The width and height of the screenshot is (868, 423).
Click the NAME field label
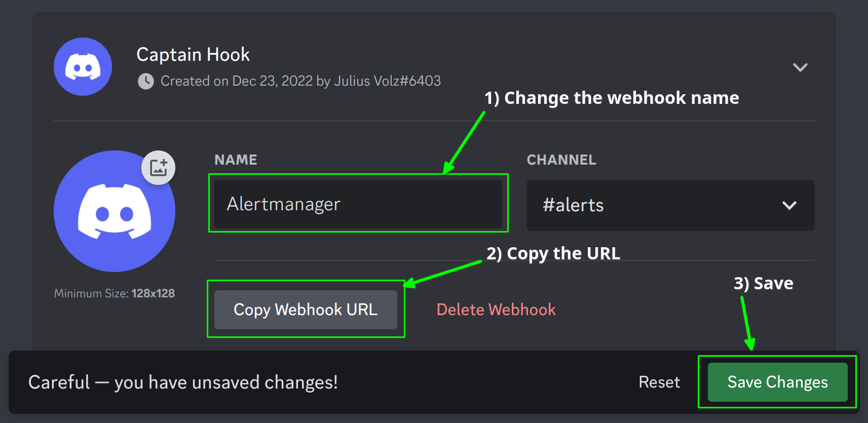[x=236, y=160]
